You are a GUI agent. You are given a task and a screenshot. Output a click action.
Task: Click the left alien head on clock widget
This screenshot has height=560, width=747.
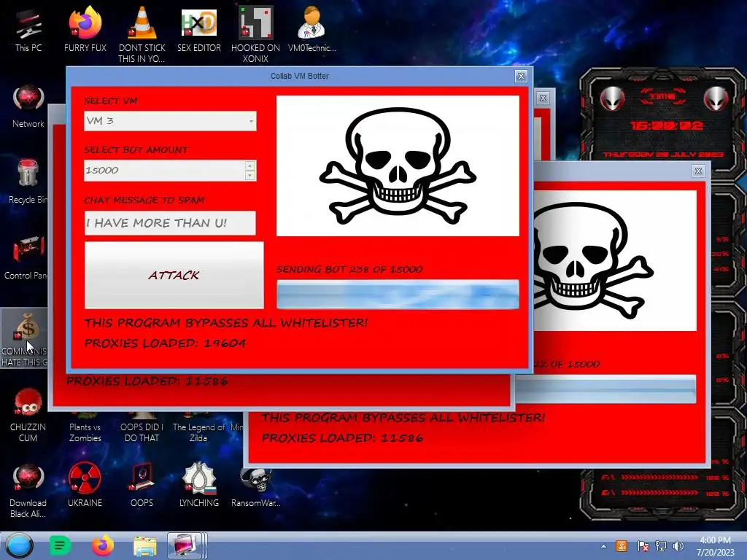pos(612,99)
